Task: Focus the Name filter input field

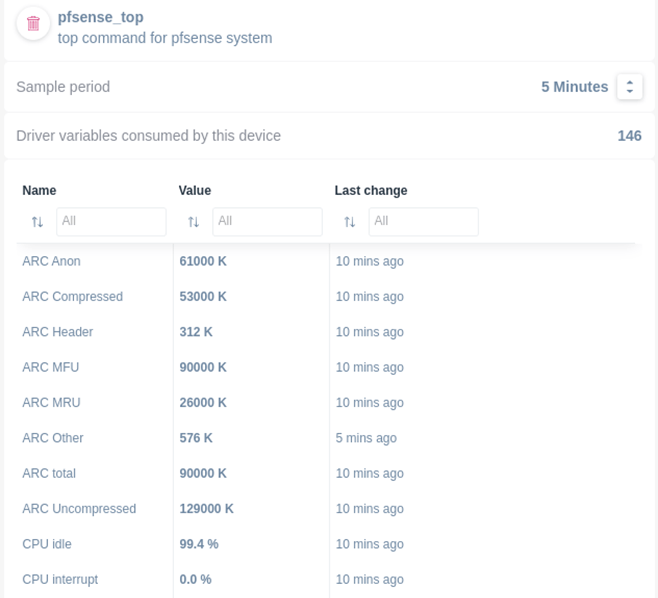Action: tap(111, 222)
